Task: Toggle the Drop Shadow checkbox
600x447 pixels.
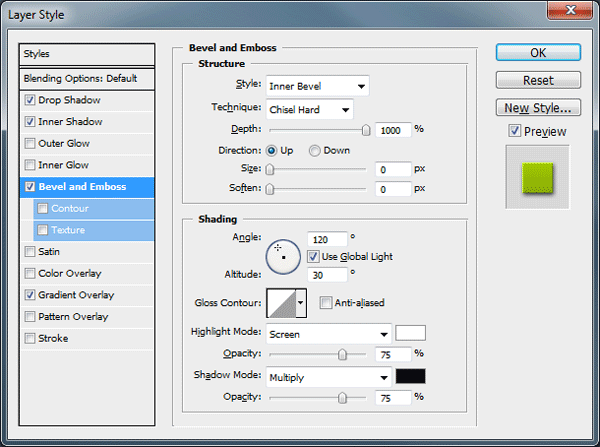Action: 30,100
